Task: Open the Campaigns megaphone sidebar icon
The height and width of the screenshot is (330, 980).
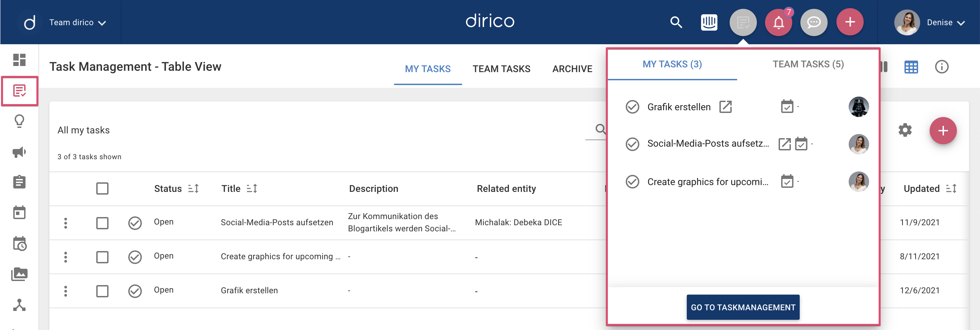Action: [19, 152]
